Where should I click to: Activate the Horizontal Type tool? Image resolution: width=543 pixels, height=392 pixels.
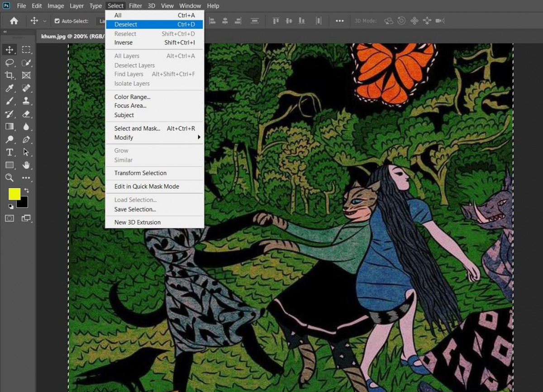10,152
